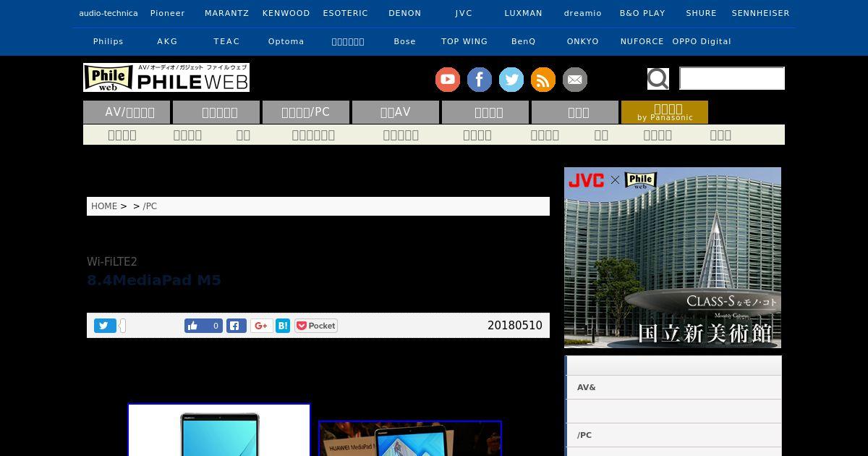Open the Optoma brand link
The image size is (868, 456).
click(x=286, y=41)
